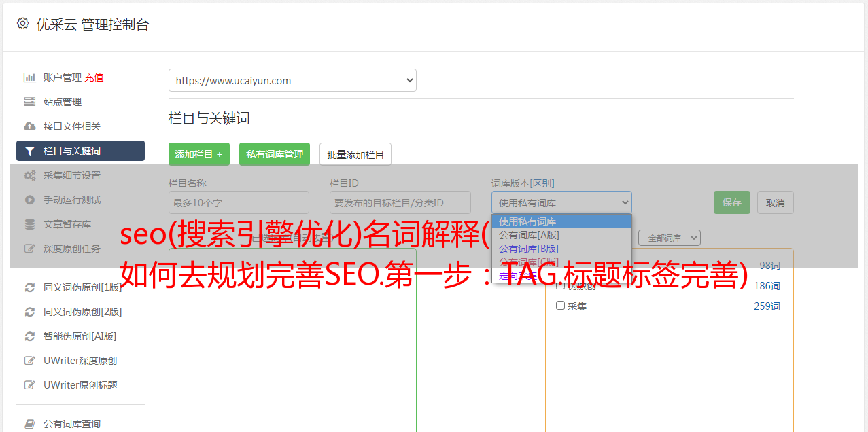This screenshot has width=868, height=432.
Task: Go to UWriter深度原创 page
Action: pos(80,361)
